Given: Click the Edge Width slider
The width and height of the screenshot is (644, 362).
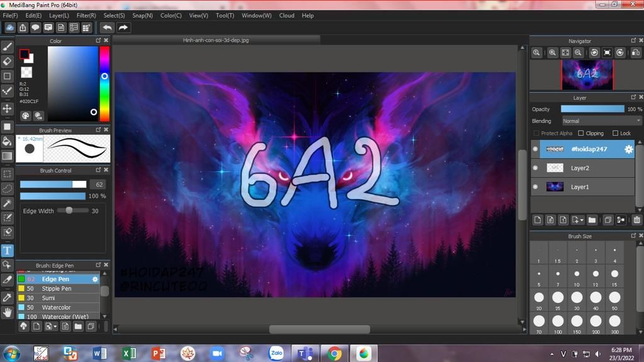Looking at the screenshot, I should pos(73,211).
